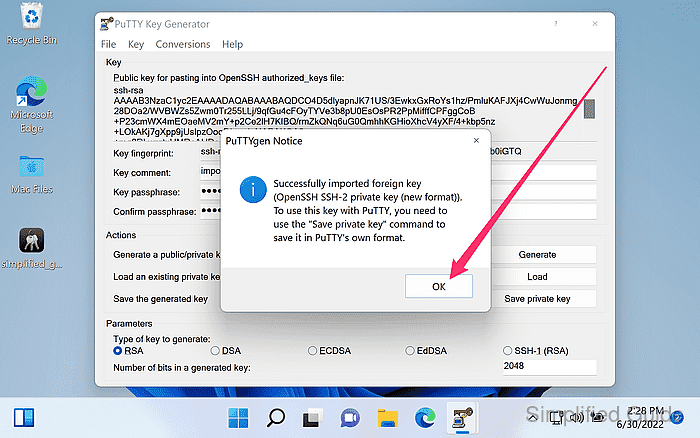The width and height of the screenshot is (700, 438).
Task: Open the Recycle Bin desktop icon
Action: [32, 24]
